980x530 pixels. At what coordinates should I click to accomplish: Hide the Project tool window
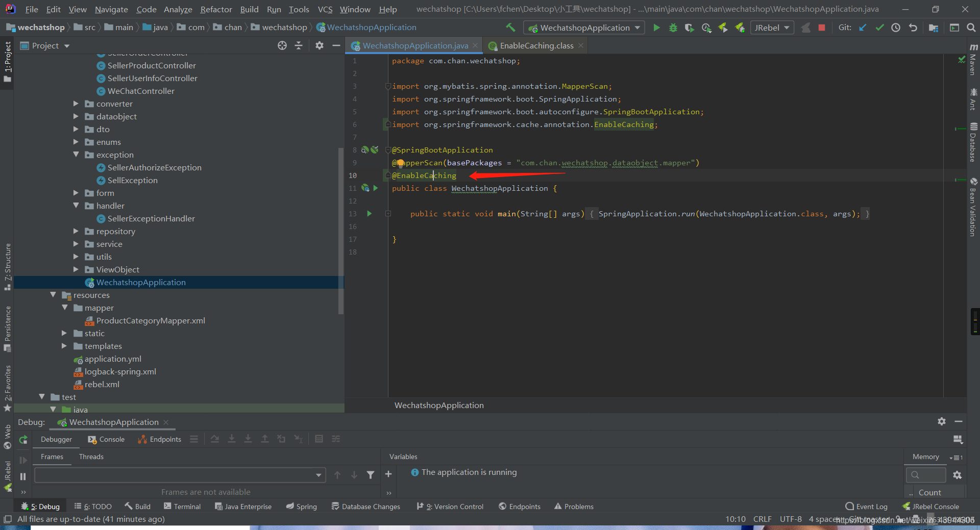(x=336, y=45)
